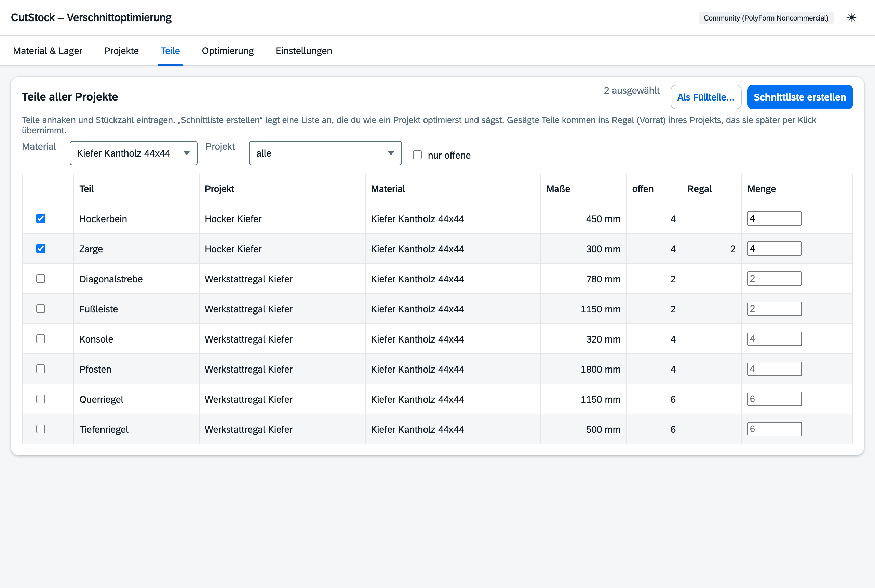The height and width of the screenshot is (588, 875).
Task: Click the Menge input in Konsole row
Action: coord(774,339)
